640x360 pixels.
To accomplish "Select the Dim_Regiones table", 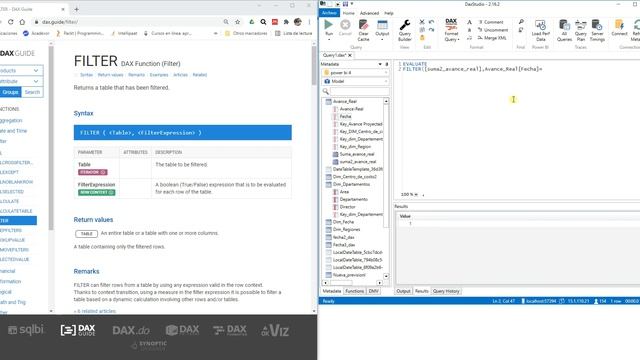I will coord(346,229).
